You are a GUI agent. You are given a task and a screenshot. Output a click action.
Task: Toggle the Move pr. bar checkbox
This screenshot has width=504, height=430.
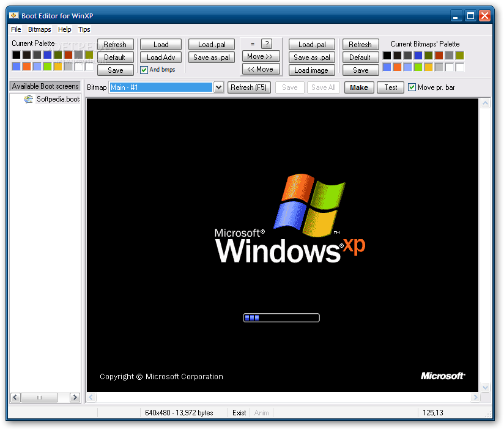click(412, 87)
